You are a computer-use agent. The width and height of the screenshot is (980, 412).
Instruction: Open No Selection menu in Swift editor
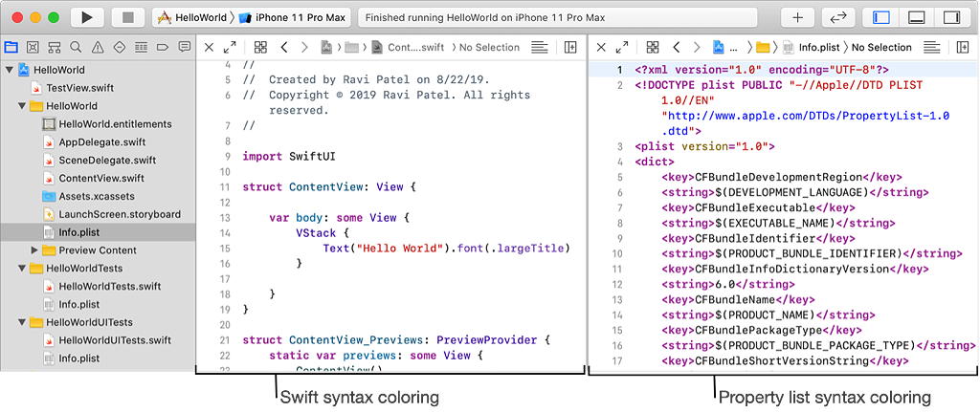point(489,47)
